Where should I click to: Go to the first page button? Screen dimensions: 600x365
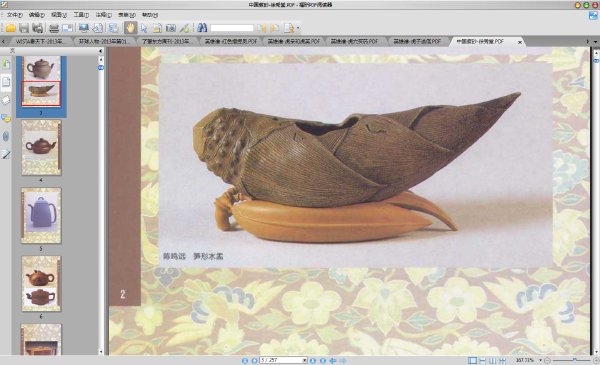[x=245, y=360]
